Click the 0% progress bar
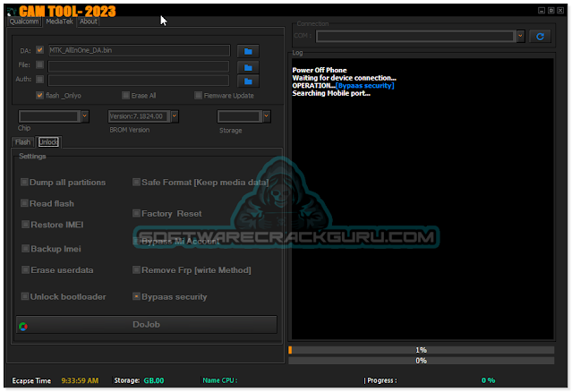 422,361
